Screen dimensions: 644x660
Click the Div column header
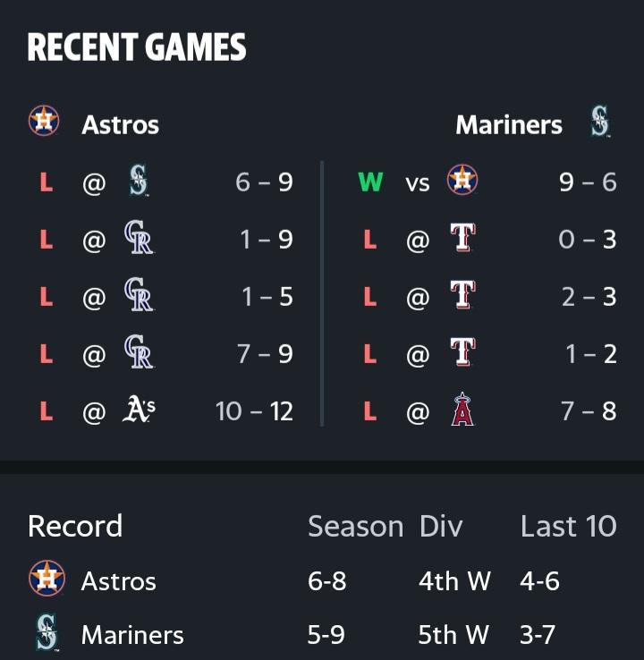(x=441, y=527)
